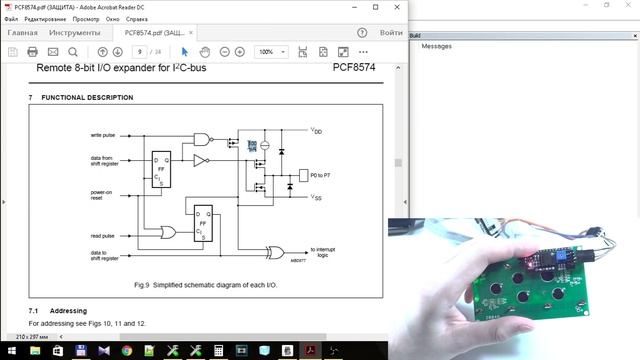Open the more tools ellipsis menu
This screenshot has width=640, height=360.
tap(363, 52)
